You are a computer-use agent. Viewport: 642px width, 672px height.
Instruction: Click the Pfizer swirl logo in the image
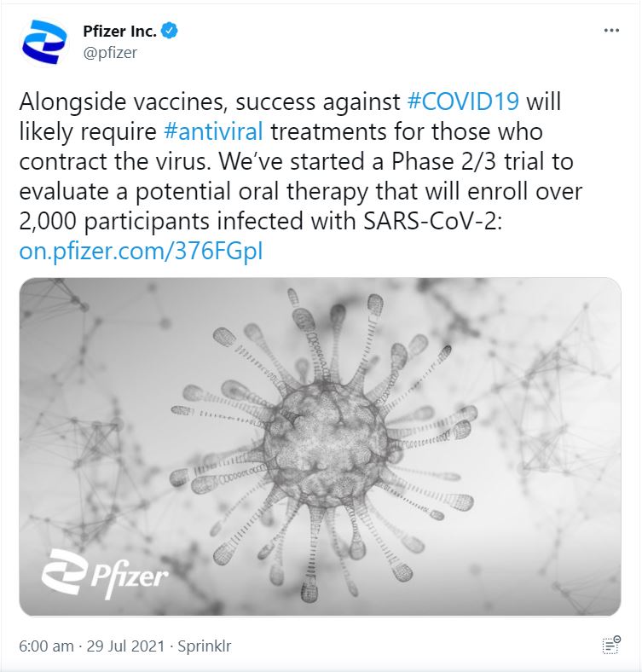tap(65, 571)
